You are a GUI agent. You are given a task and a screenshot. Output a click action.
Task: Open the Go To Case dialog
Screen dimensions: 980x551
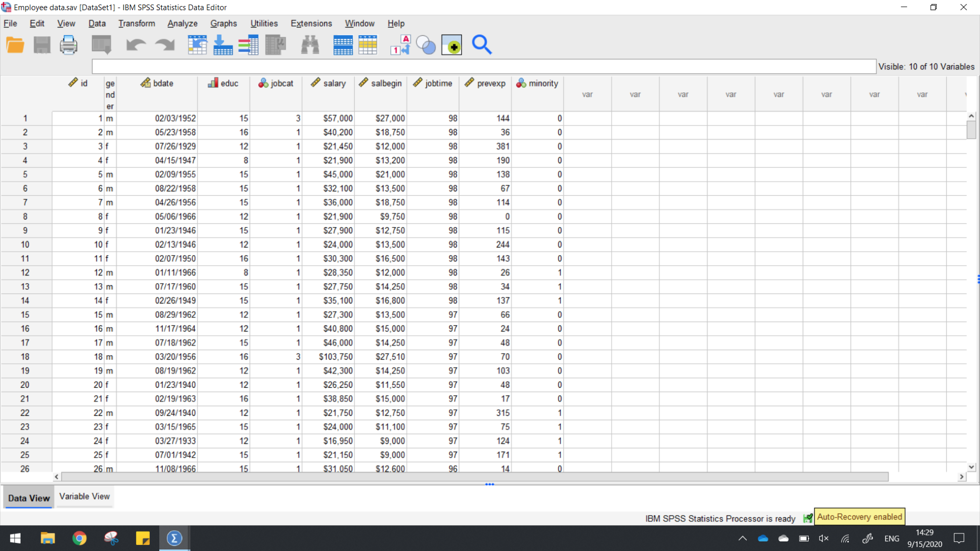tap(197, 45)
